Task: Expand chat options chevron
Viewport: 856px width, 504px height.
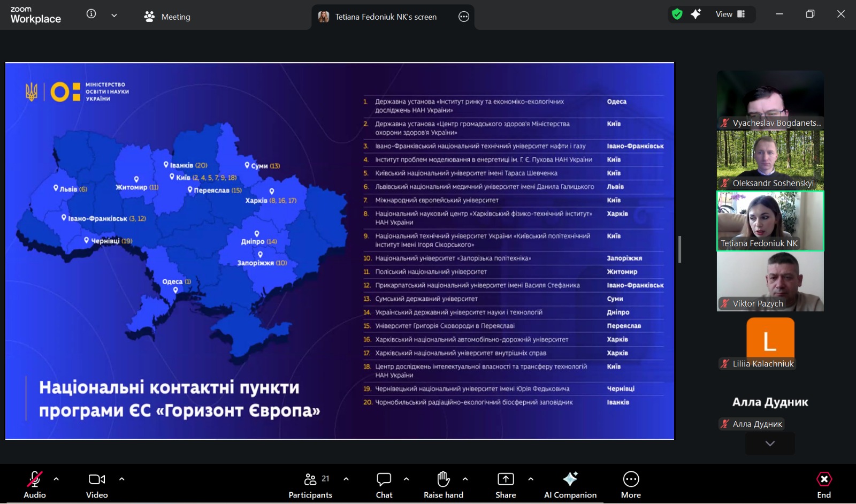Action: (x=407, y=479)
